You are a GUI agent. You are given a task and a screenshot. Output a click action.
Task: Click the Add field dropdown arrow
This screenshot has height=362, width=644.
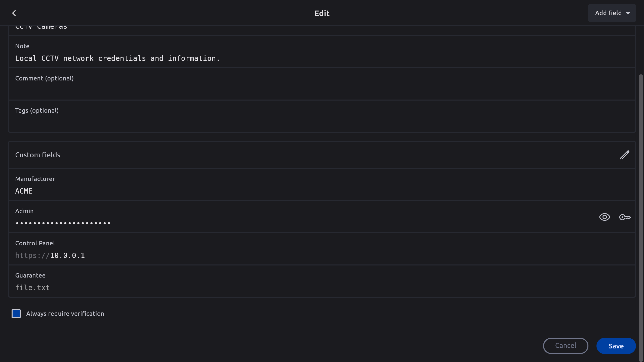[628, 13]
